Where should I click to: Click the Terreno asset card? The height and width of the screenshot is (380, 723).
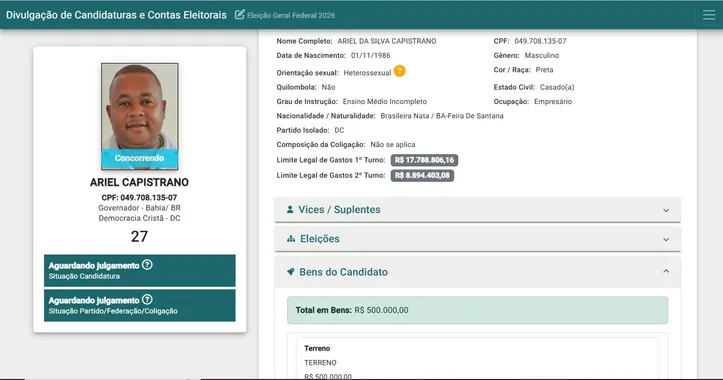click(478, 359)
